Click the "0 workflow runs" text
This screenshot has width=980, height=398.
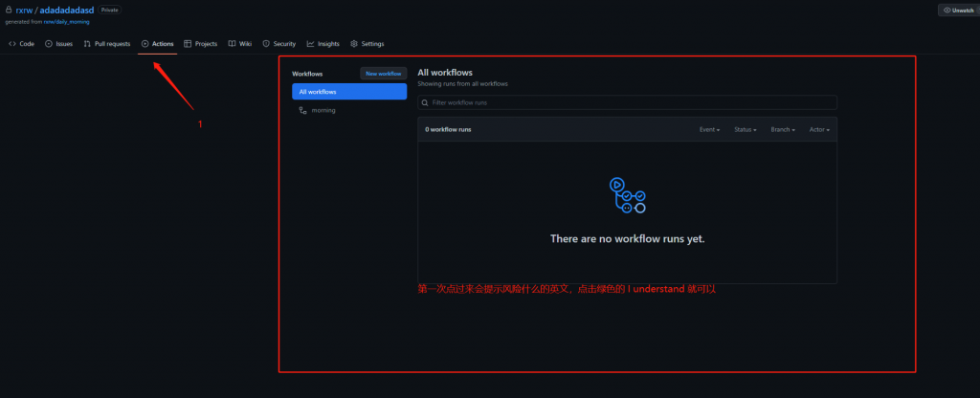click(x=448, y=129)
